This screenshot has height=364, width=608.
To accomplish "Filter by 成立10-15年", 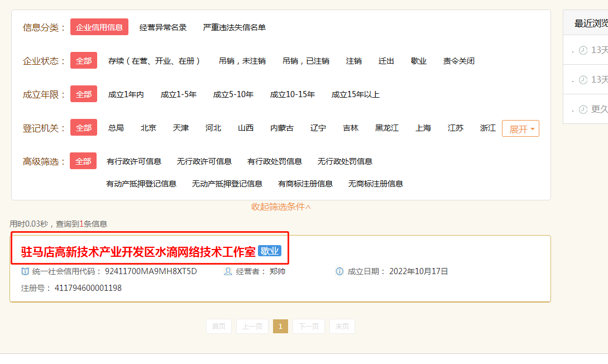I will pyautogui.click(x=293, y=94).
